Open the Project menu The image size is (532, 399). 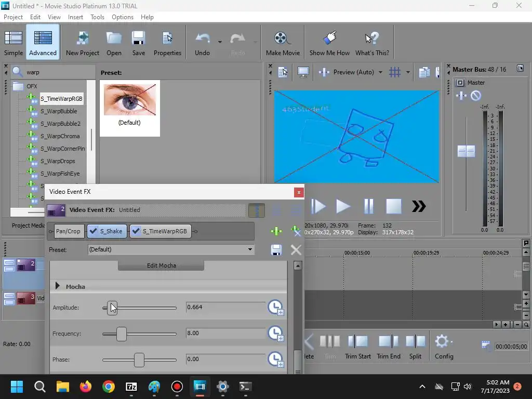tap(13, 17)
